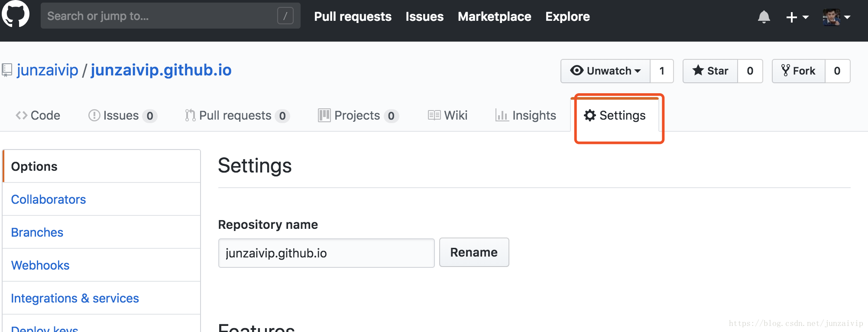
Task: Expand the Unwatch dropdown
Action: pyautogui.click(x=606, y=71)
